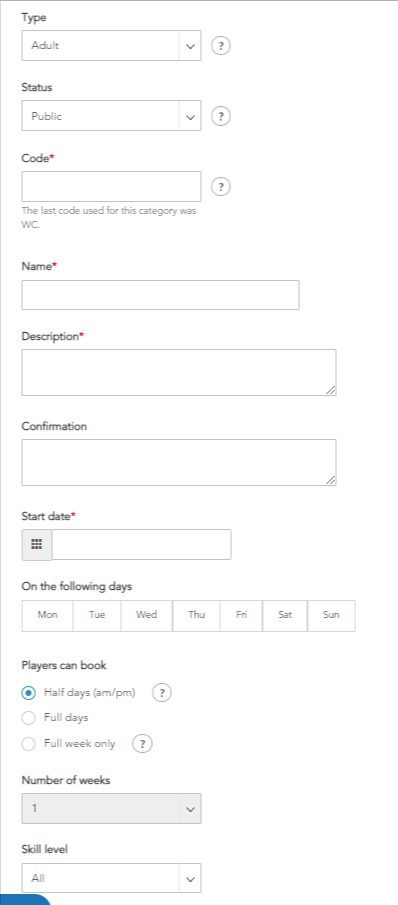
Task: Open the Start date calendar icon
Action: coord(36,544)
